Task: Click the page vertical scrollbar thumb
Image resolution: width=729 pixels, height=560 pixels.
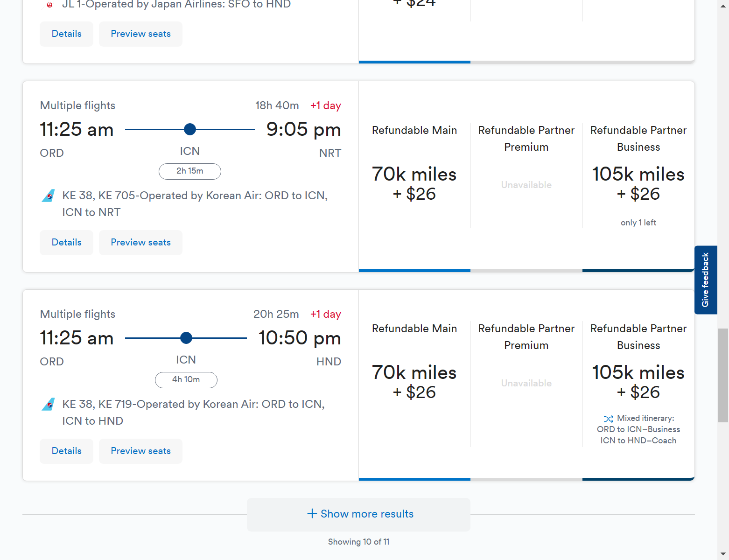Action: (723, 375)
